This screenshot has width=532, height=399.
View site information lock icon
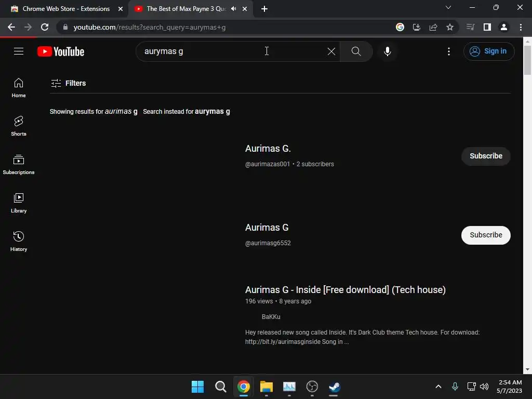click(65, 27)
